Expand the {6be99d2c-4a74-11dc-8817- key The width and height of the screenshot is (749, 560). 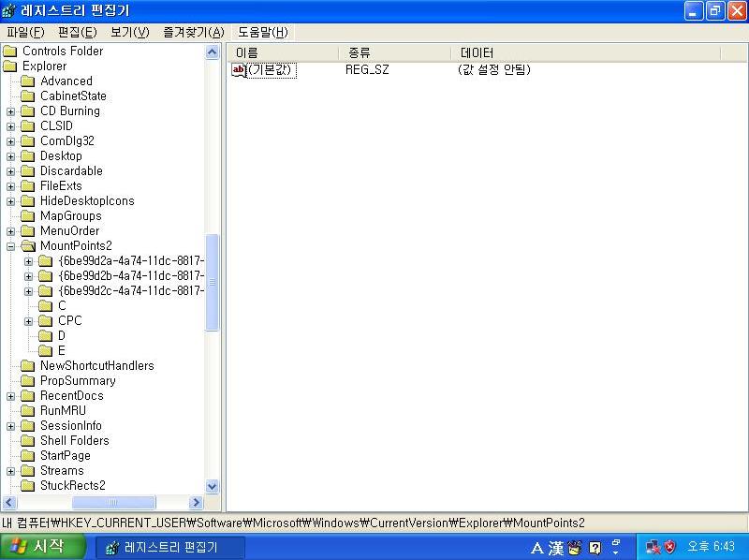[29, 291]
